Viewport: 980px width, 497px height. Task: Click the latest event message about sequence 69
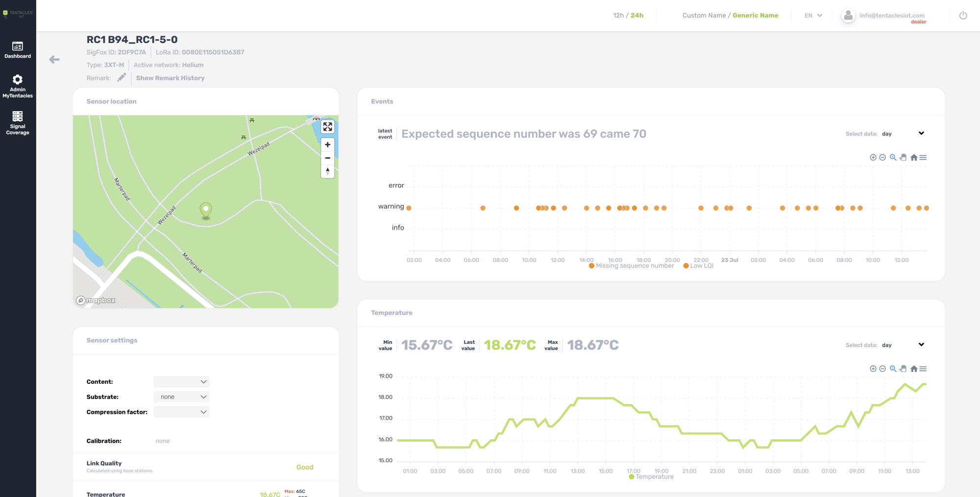[x=524, y=134]
